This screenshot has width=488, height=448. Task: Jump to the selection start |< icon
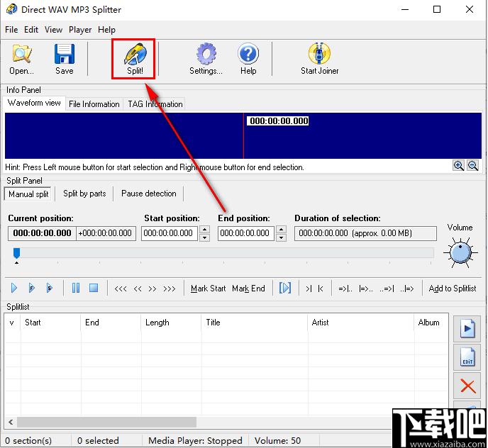tap(321, 289)
